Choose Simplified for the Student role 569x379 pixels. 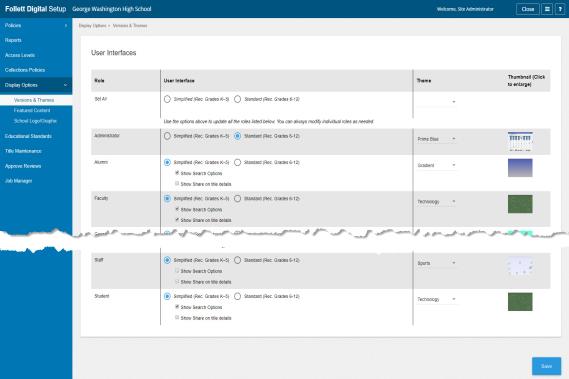point(167,296)
